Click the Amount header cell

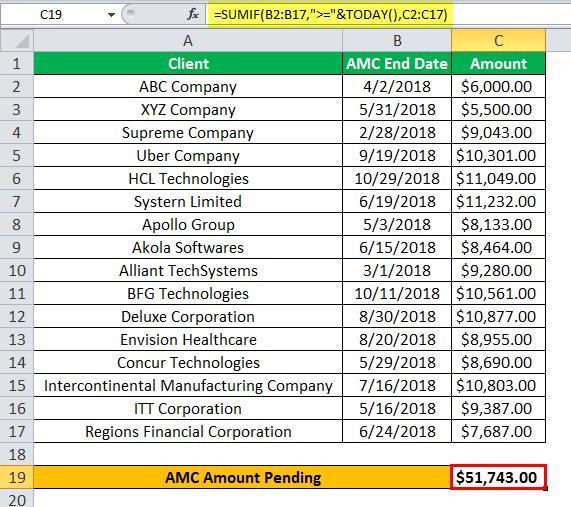499,64
